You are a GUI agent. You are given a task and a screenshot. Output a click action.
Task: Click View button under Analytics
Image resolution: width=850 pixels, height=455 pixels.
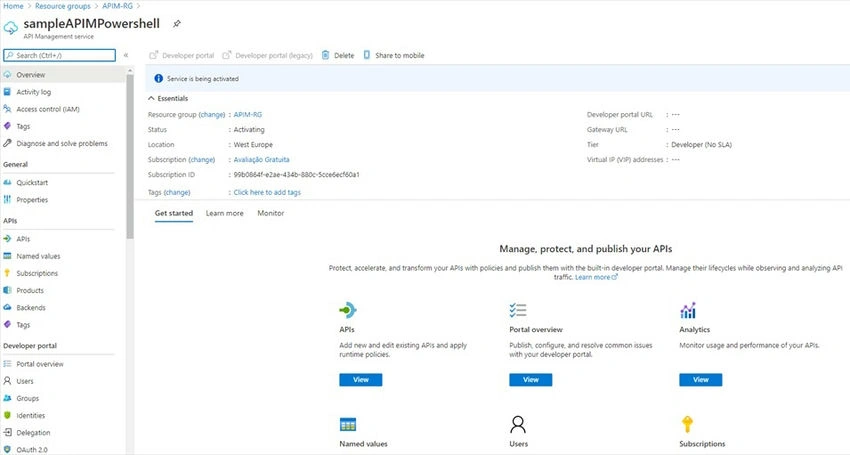(700, 380)
